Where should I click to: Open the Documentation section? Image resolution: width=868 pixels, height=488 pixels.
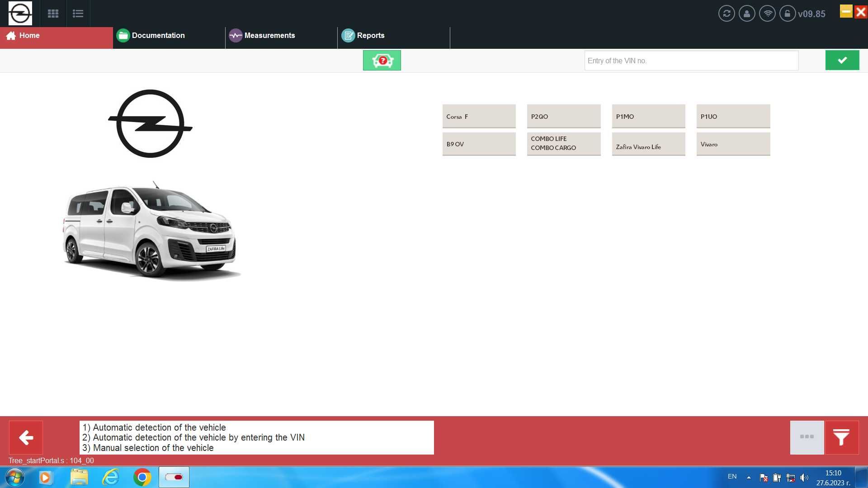click(x=158, y=35)
